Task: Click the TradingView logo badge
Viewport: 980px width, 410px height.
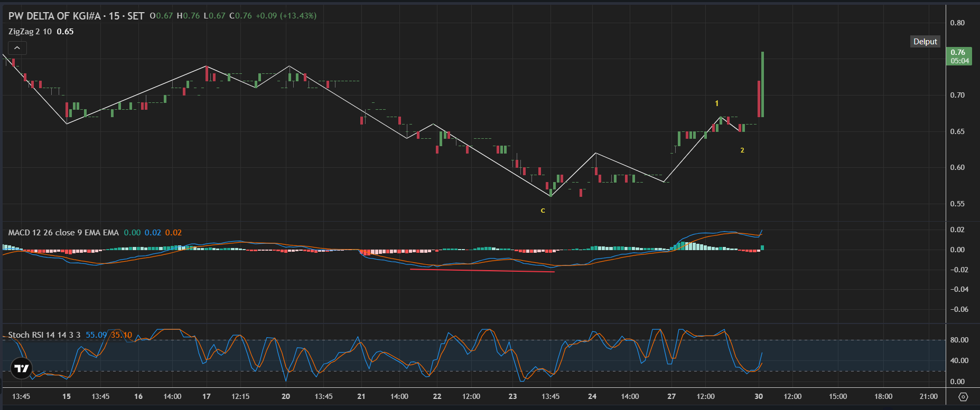Action: (x=22, y=368)
